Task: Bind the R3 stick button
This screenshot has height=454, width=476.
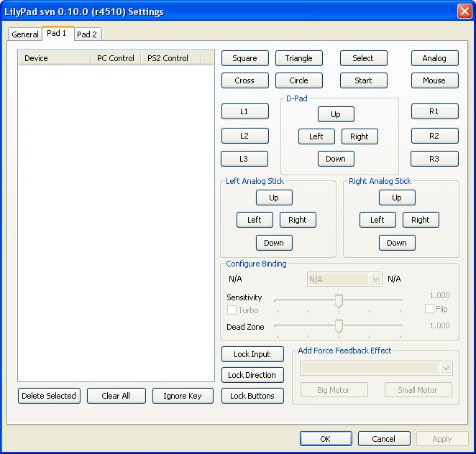Action: 434,159
